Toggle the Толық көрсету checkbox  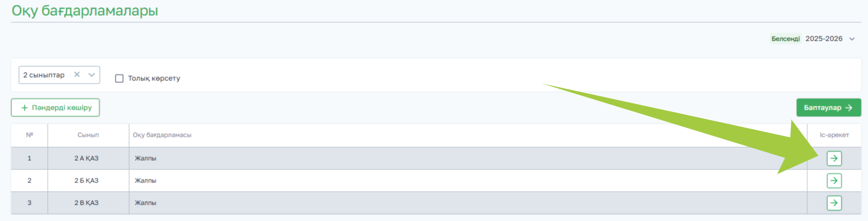(119, 79)
